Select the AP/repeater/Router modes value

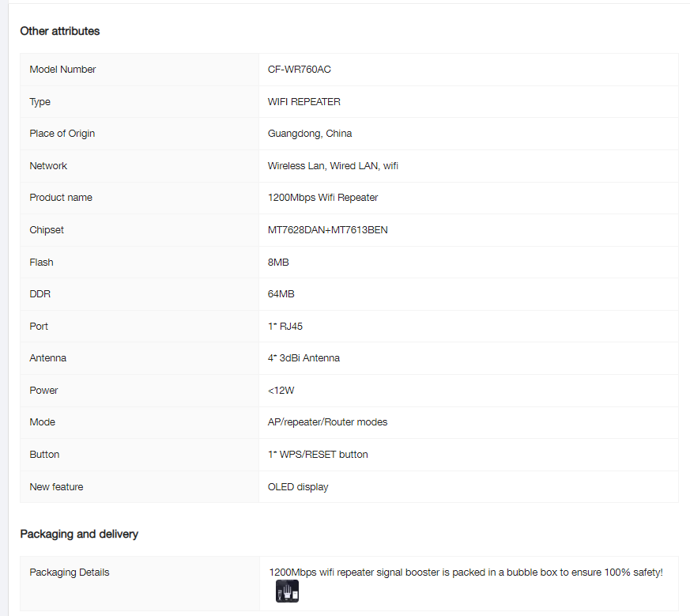point(328,422)
